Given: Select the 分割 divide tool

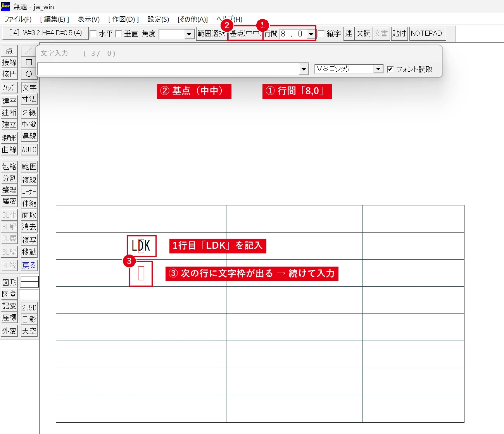Looking at the screenshot, I should [9, 178].
